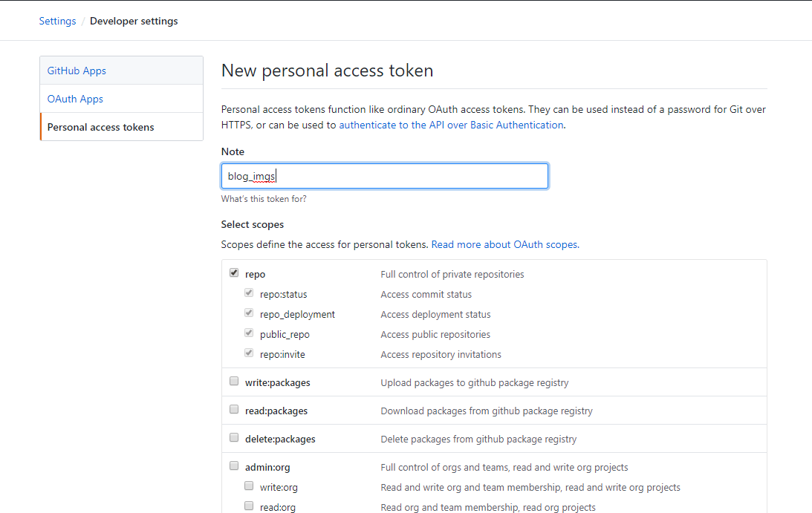Uncheck the repo:invite scope
This screenshot has width=812, height=513.
tap(249, 353)
